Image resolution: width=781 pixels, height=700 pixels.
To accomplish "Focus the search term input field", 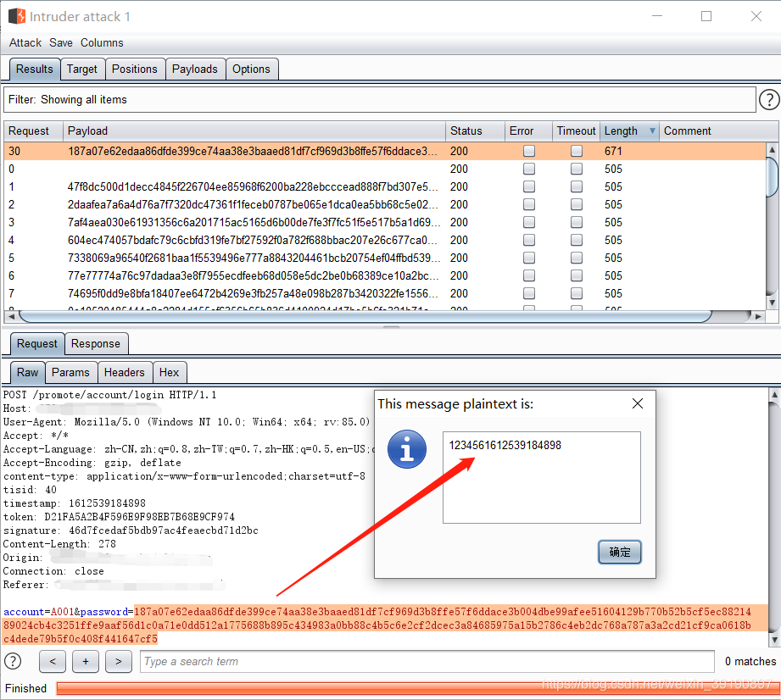I will [427, 661].
